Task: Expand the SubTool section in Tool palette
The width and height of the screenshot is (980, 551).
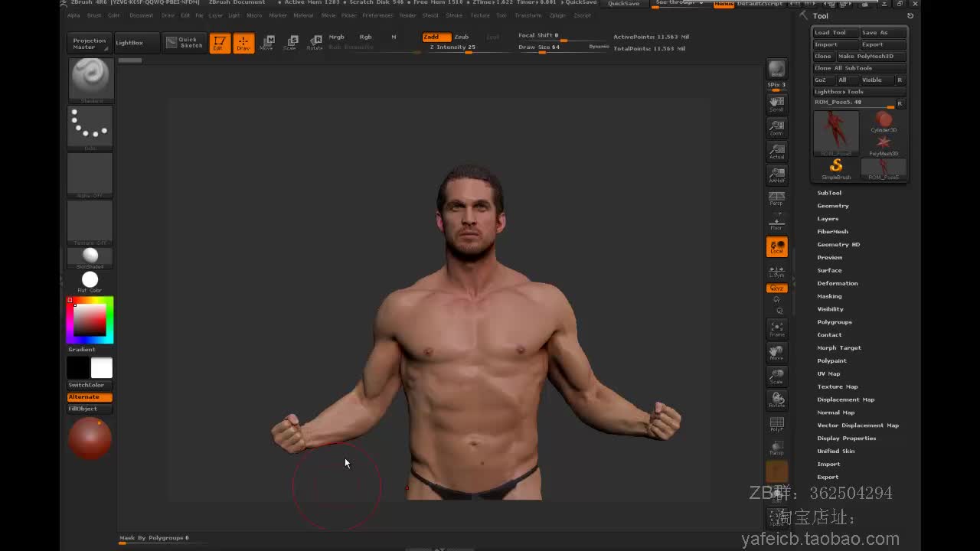Action: pyautogui.click(x=829, y=192)
